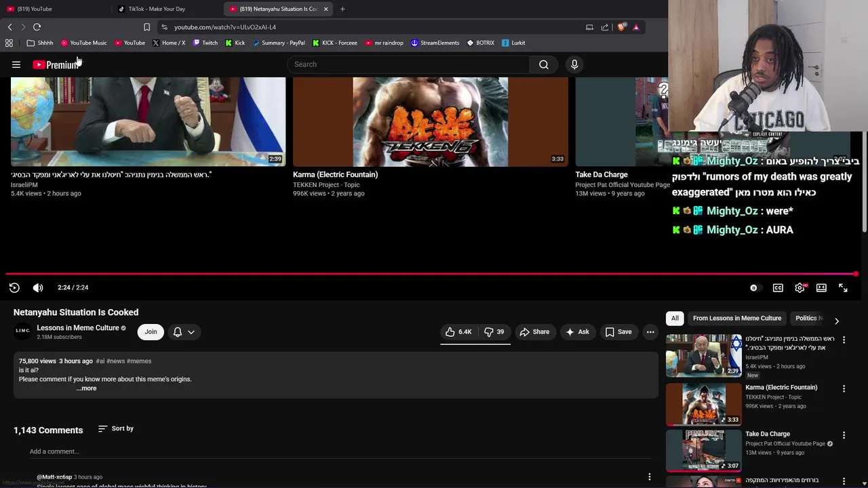
Task: Open comments Sort by menu
Action: (116, 428)
